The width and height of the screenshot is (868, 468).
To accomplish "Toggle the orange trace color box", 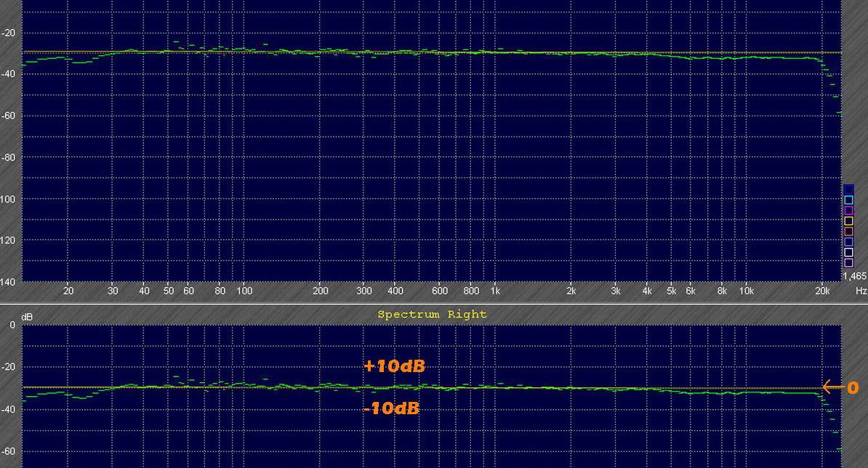I will click(848, 231).
